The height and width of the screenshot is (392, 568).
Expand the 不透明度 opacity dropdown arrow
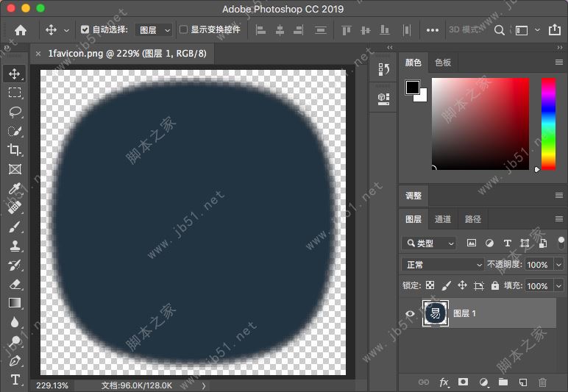(559, 265)
